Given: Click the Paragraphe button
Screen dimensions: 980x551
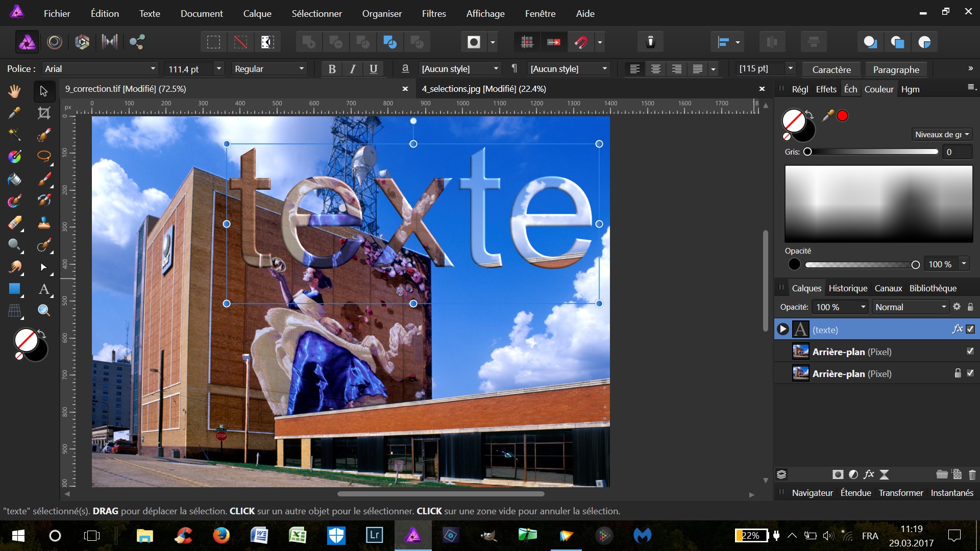Looking at the screenshot, I should click(x=896, y=69).
